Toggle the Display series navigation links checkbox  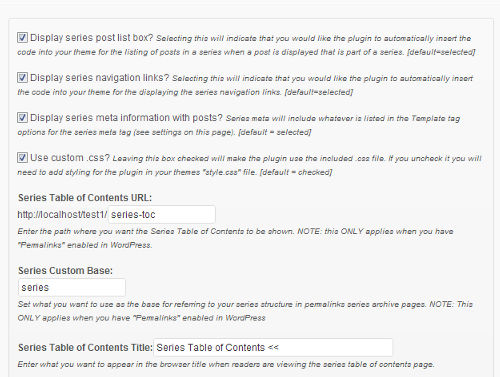tap(22, 78)
